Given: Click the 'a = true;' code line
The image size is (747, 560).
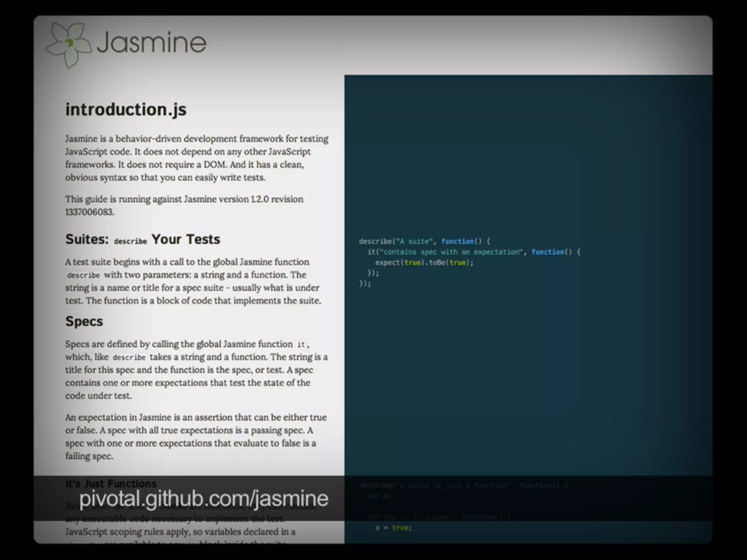Looking at the screenshot, I should (393, 528).
